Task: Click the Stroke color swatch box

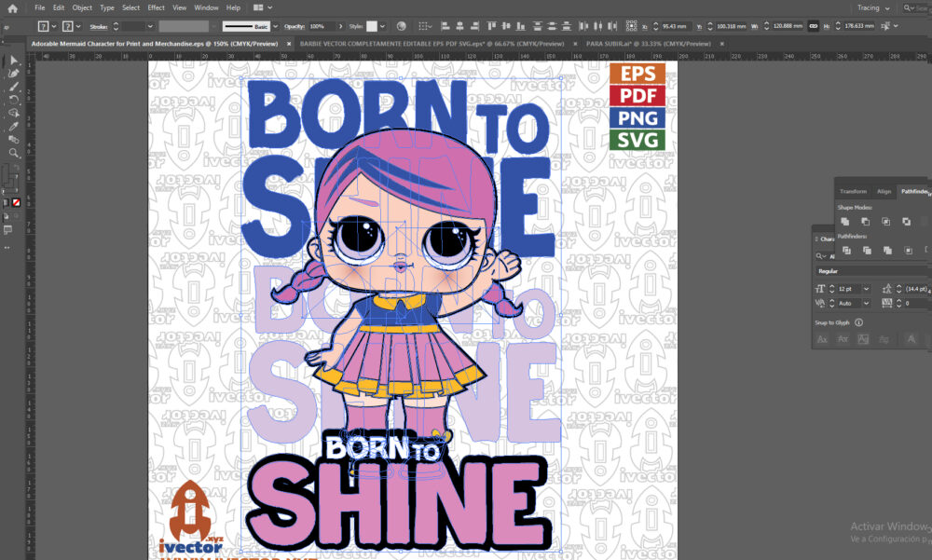Action: pos(68,26)
